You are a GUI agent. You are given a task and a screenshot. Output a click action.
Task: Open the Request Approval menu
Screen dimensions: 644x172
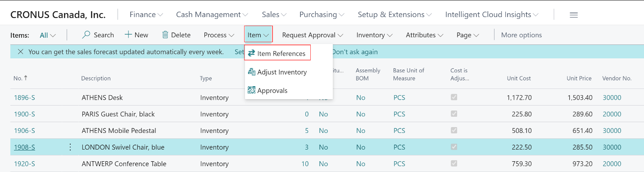pyautogui.click(x=313, y=35)
